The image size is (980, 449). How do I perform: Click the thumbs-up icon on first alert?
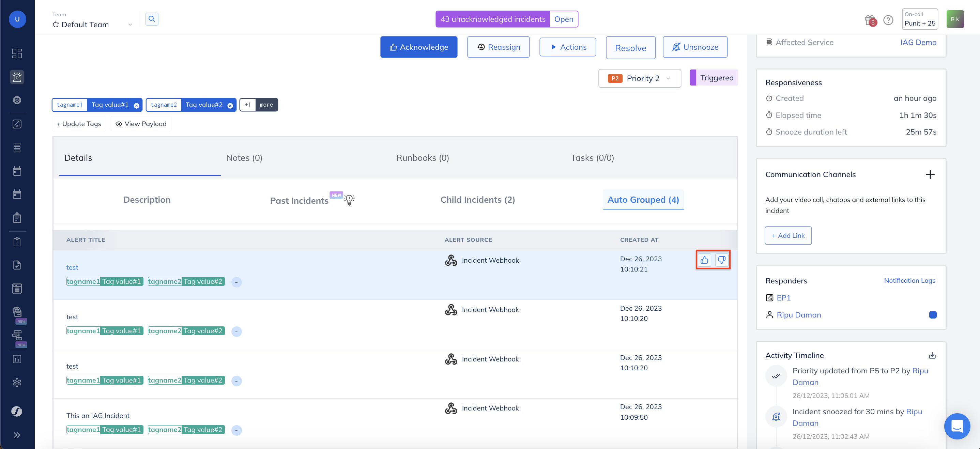point(704,260)
